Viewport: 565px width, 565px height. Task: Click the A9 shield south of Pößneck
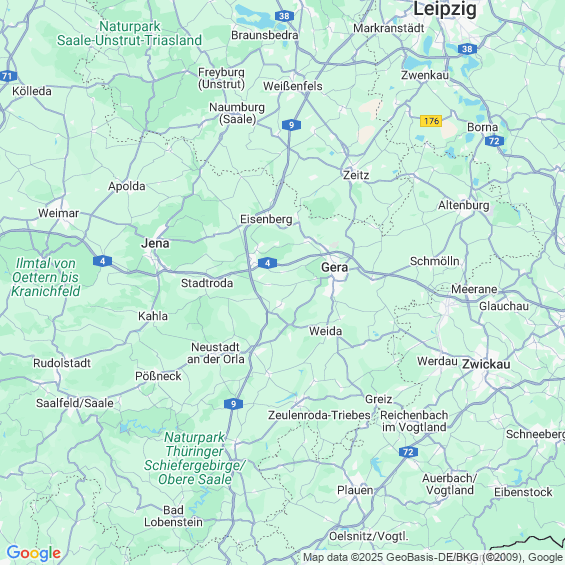click(x=233, y=404)
